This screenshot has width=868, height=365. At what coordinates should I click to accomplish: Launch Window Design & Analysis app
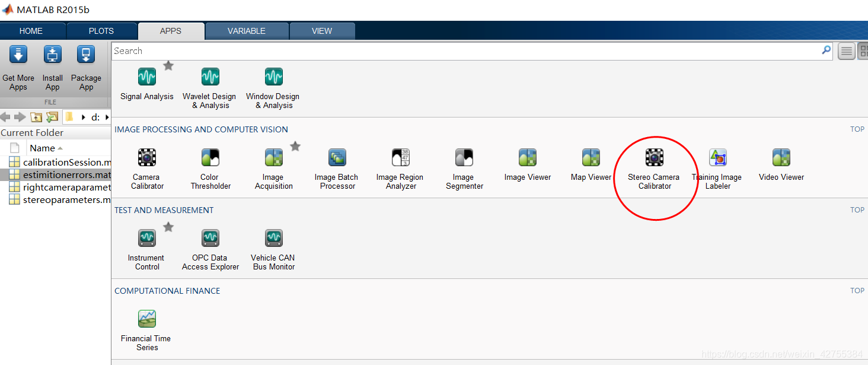point(273,87)
